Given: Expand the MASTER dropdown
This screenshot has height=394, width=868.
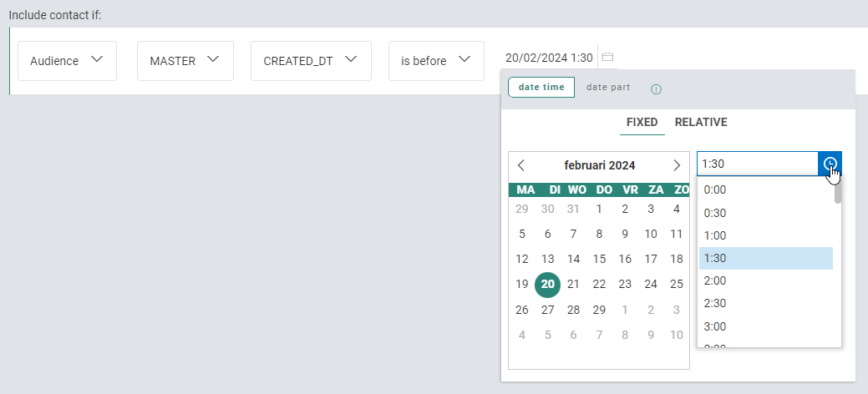Looking at the screenshot, I should tap(184, 61).
